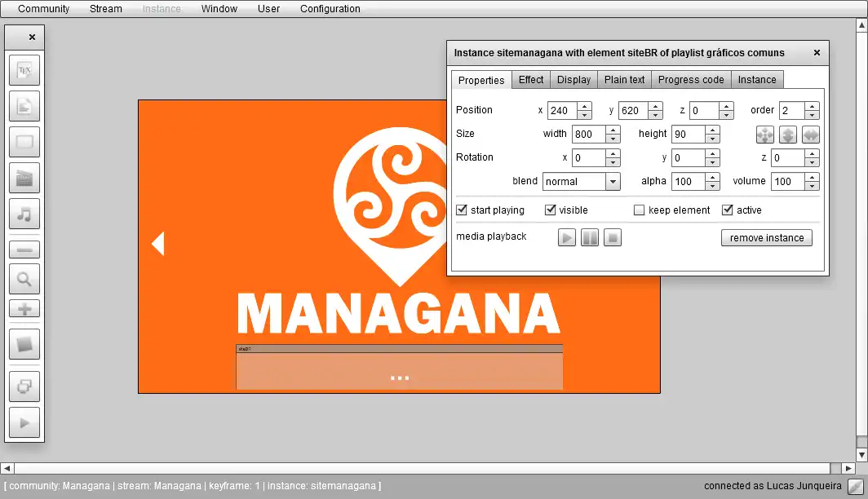868x499 pixels.
Task: Click the vertical fit height icon
Action: (x=788, y=135)
